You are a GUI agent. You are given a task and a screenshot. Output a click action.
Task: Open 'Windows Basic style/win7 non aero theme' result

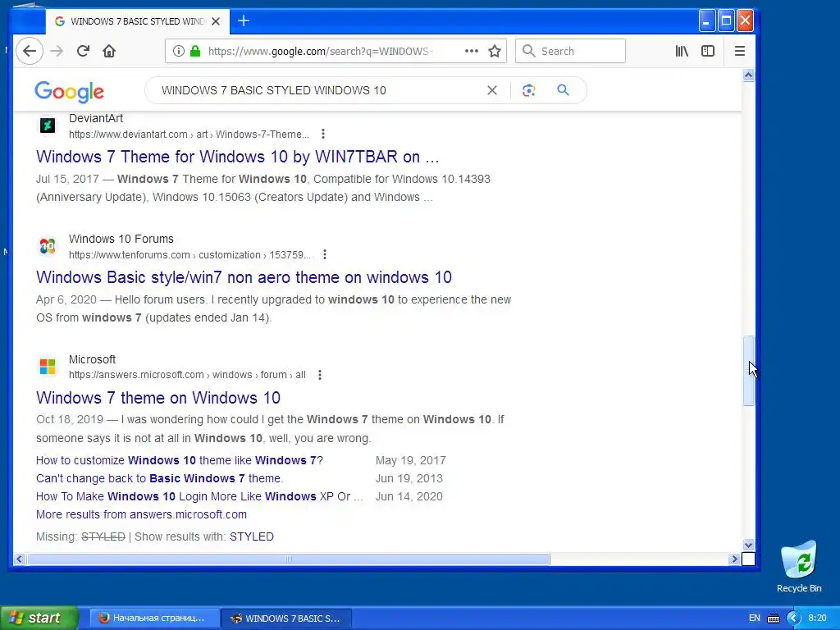pos(244,277)
